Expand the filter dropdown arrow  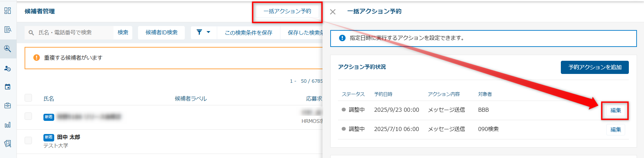tap(208, 32)
